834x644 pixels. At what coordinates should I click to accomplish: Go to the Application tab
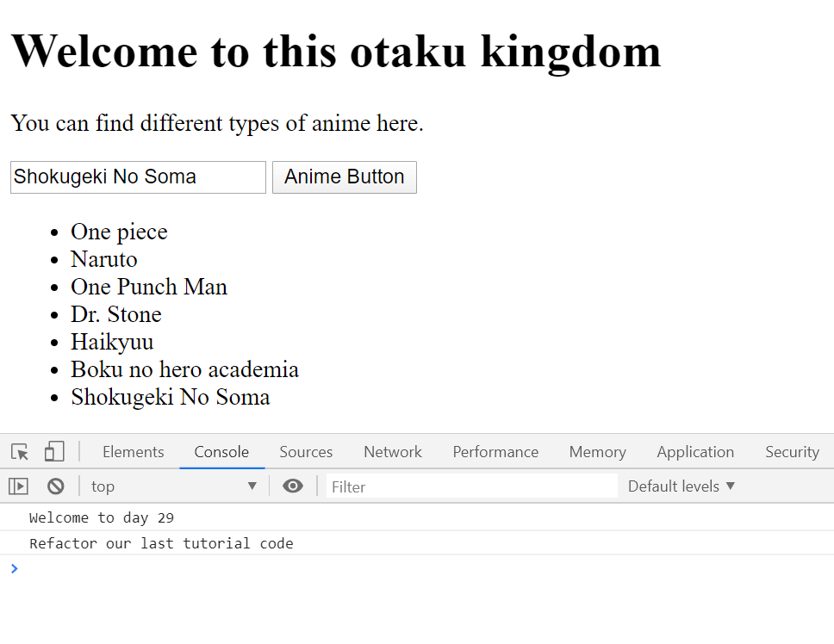[x=695, y=452]
